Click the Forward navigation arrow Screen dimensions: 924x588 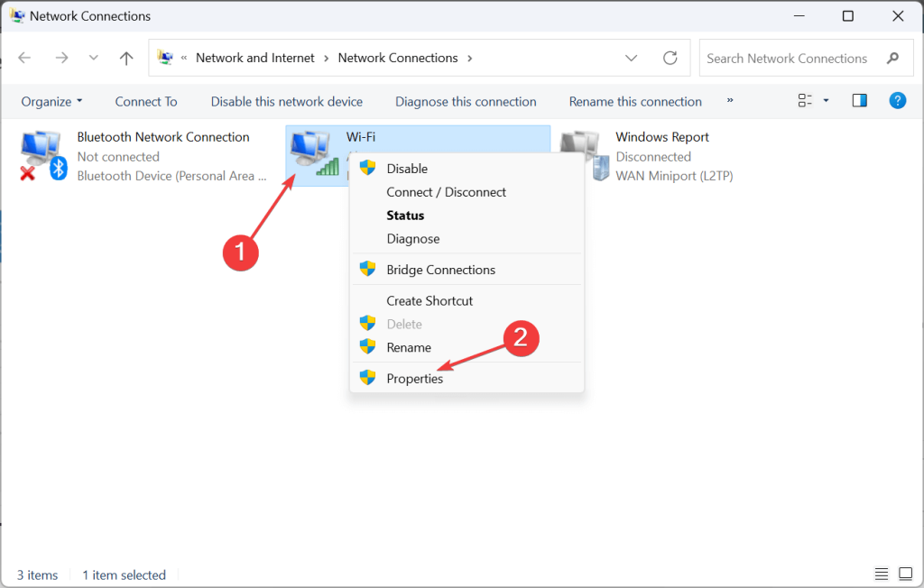point(61,58)
